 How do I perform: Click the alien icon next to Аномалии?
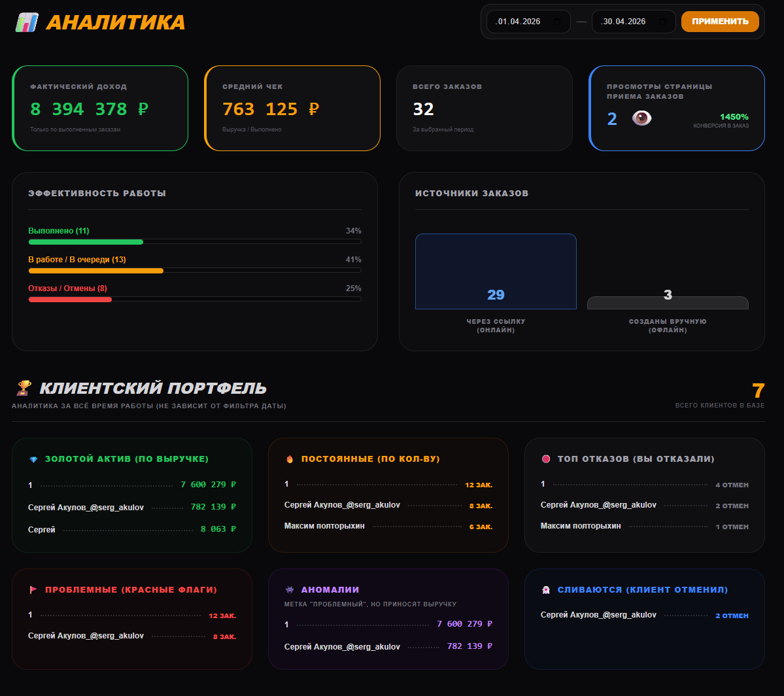click(290, 590)
